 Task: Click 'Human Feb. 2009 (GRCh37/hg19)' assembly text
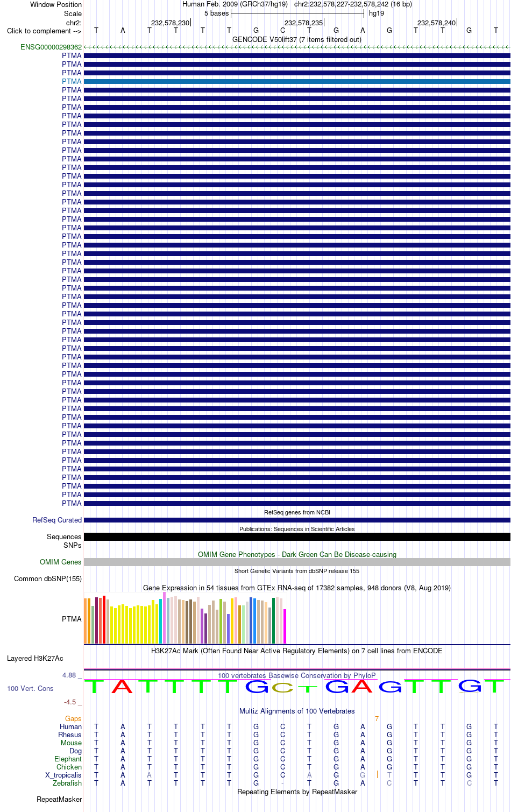pos(235,4)
